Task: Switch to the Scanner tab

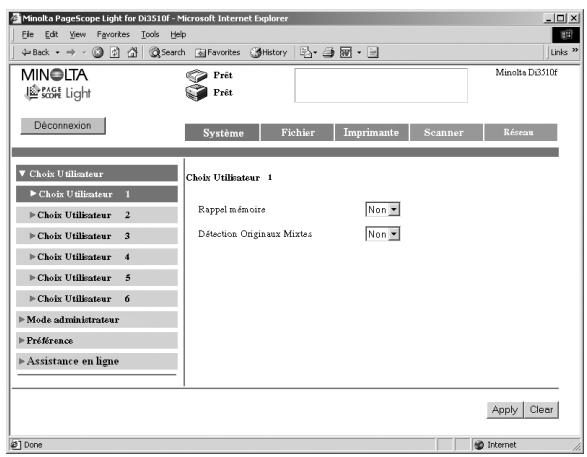Action: click(x=446, y=132)
